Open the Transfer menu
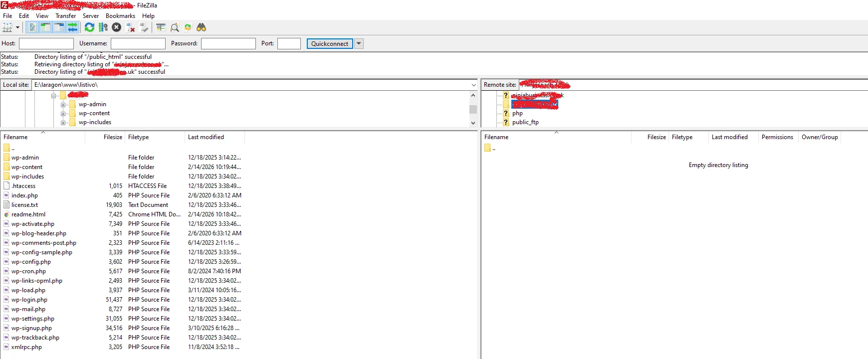This screenshot has height=359, width=868. pyautogui.click(x=66, y=15)
